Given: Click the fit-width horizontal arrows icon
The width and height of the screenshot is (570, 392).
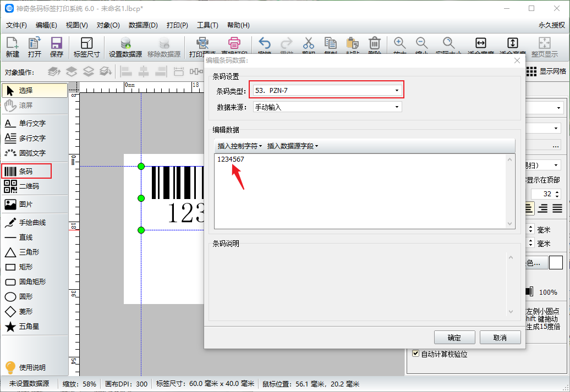Looking at the screenshot, I should (480, 43).
